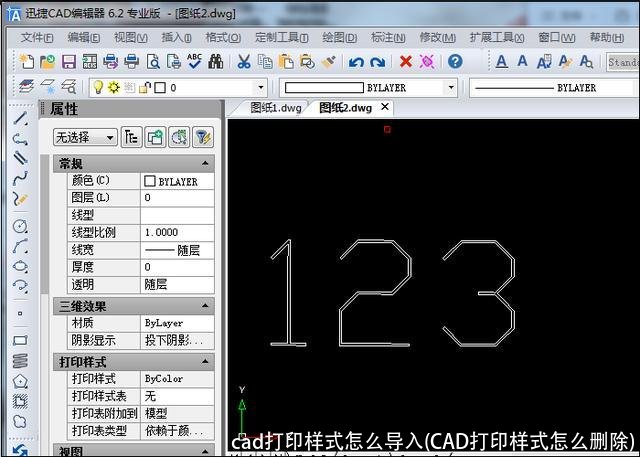Open the 文件(F) menu

pyautogui.click(x=37, y=38)
